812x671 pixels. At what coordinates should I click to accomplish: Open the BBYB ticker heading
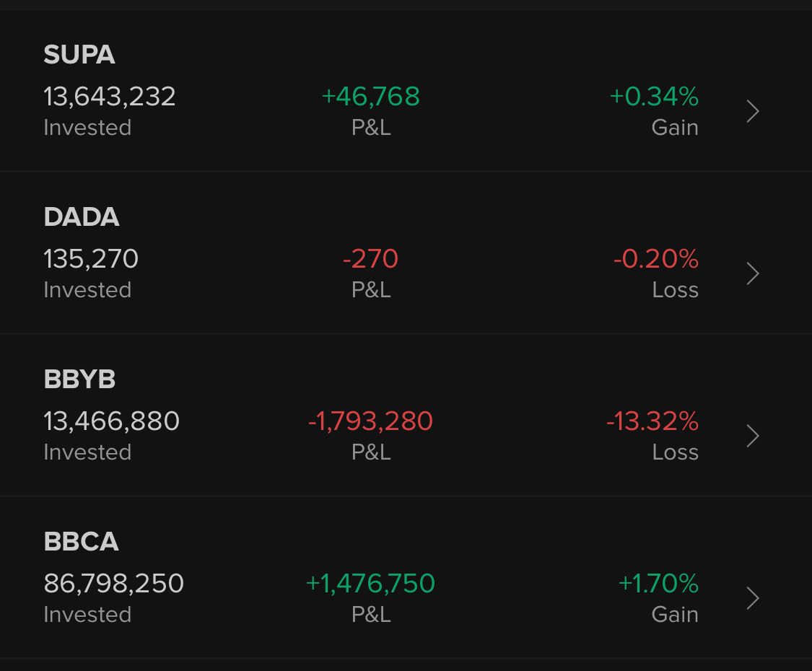pyautogui.click(x=79, y=380)
